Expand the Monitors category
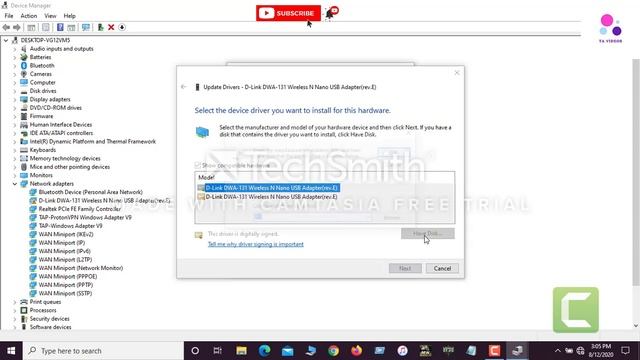The image size is (640, 360). tap(15, 176)
